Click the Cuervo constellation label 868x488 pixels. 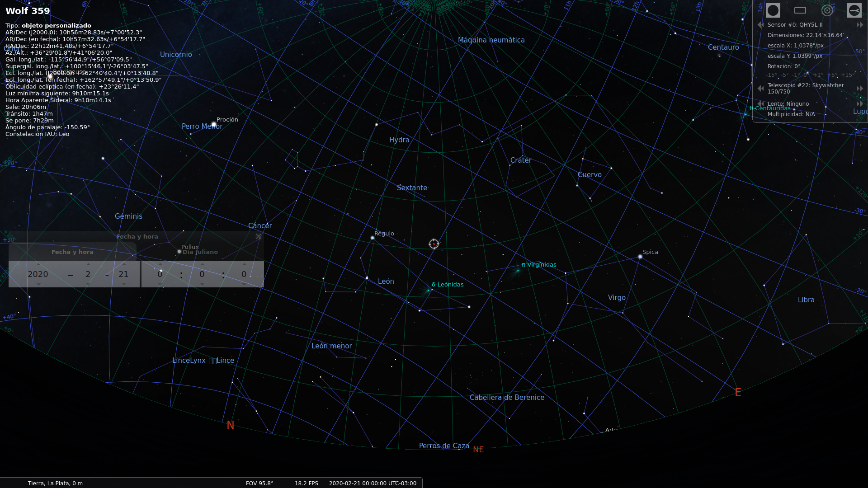[x=590, y=175]
